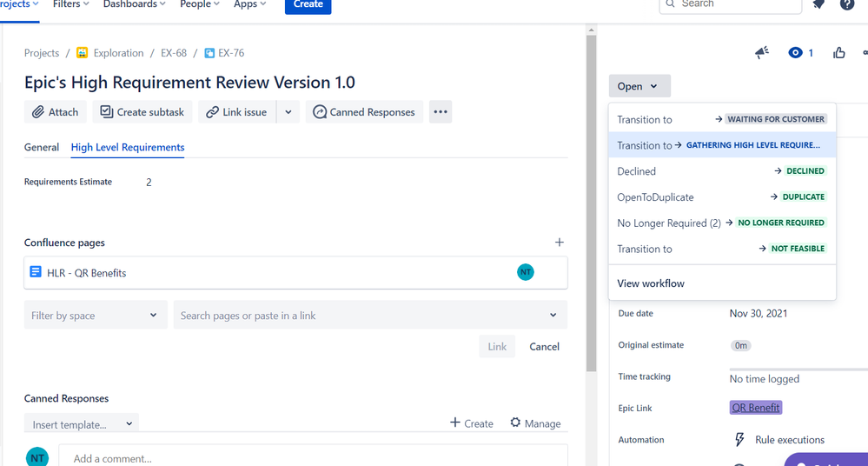Open the Dashboards menu

[134, 4]
